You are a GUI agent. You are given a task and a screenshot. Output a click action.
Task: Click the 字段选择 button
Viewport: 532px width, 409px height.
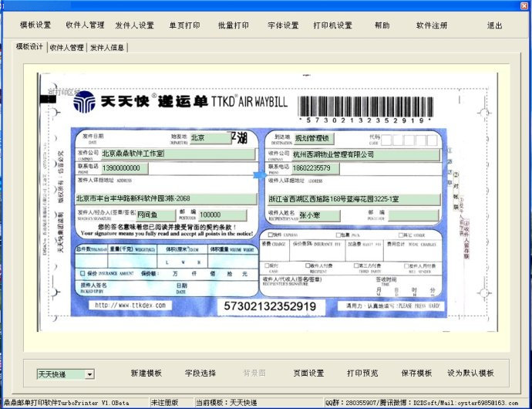[x=200, y=374]
